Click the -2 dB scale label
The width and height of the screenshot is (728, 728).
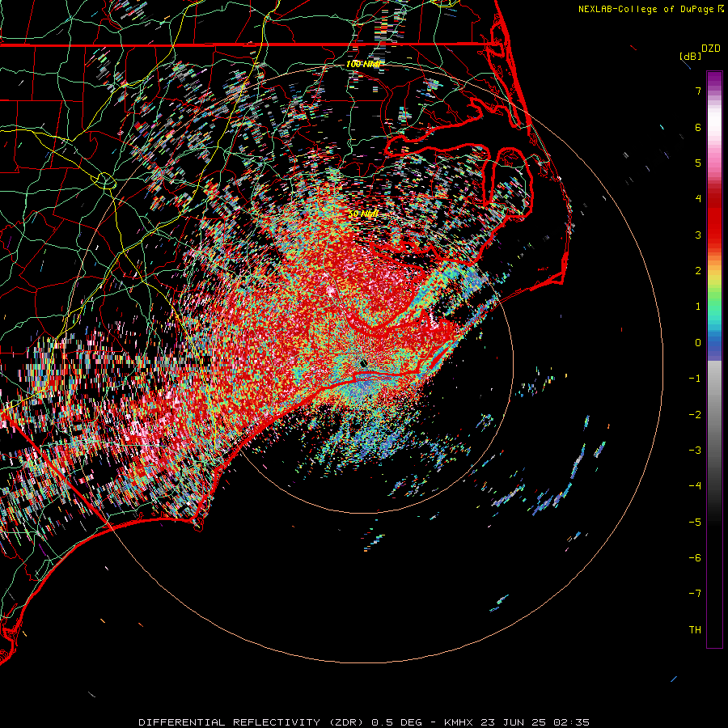point(695,415)
